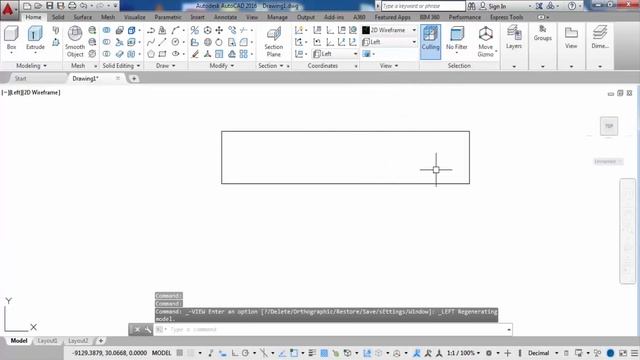Click the [Left] viewport view control label
The height and width of the screenshot is (360, 640).
pos(17,93)
